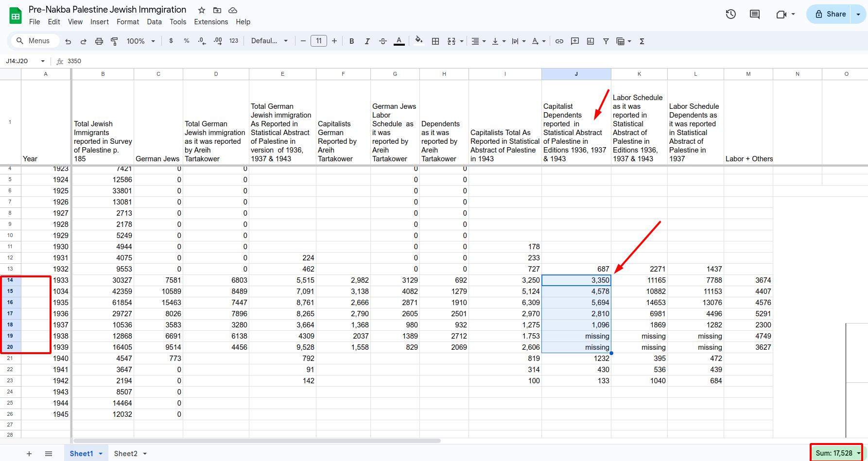
Task: Start a meeting camera icon
Action: coord(781,14)
